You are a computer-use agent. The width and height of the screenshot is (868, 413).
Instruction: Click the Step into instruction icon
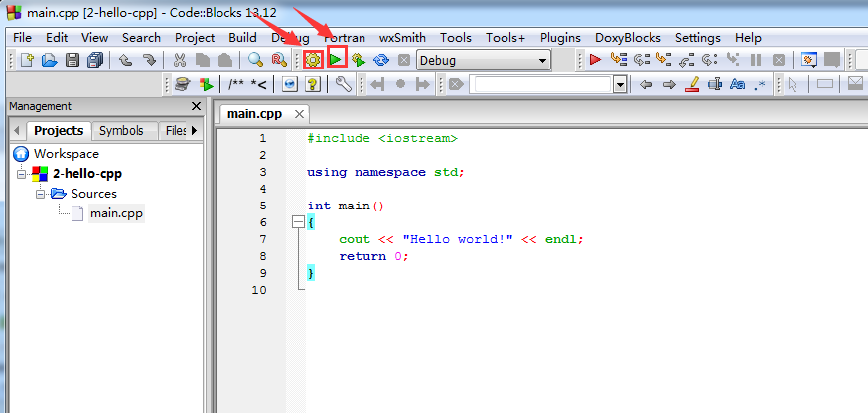pos(733,59)
